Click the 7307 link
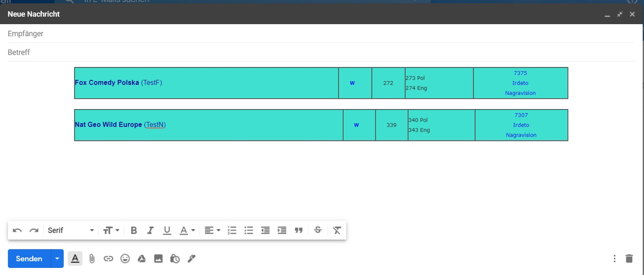Viewport: 644px width, 275px height. [521, 115]
